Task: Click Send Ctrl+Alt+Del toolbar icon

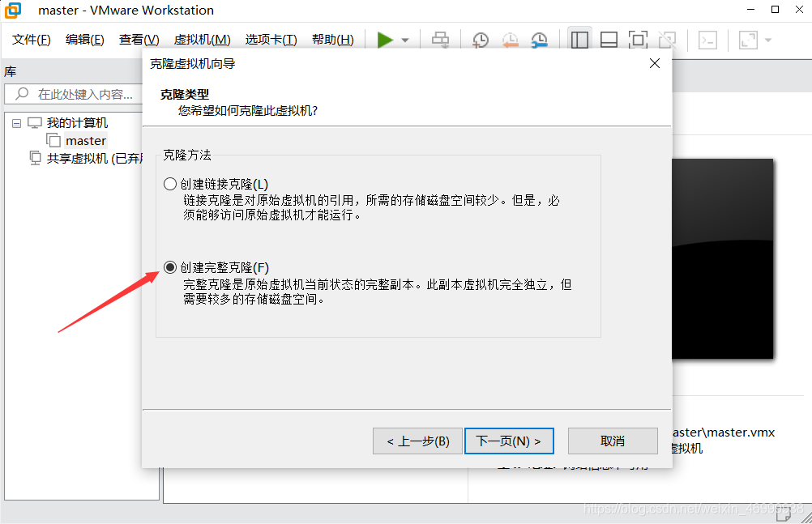Action: (441, 40)
